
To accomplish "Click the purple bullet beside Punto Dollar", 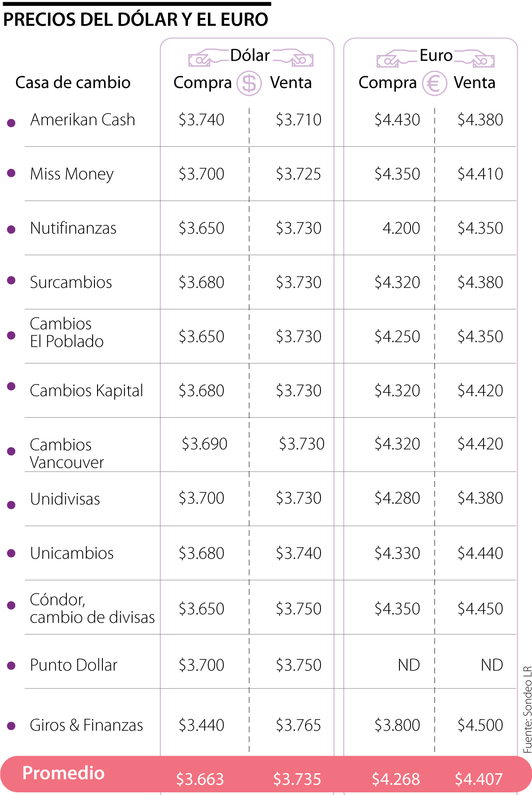I will point(12,666).
